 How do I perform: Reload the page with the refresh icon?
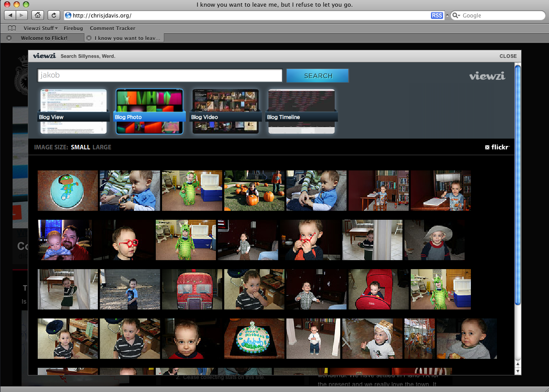[x=54, y=15]
